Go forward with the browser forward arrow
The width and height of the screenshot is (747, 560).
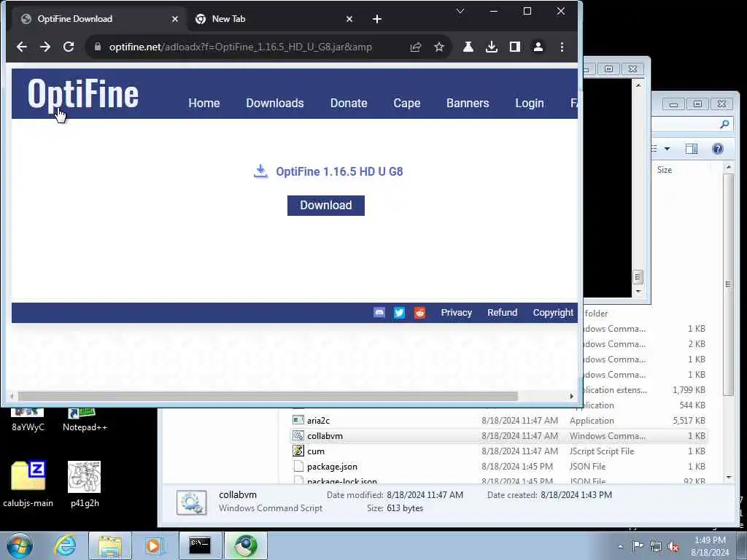tap(45, 47)
